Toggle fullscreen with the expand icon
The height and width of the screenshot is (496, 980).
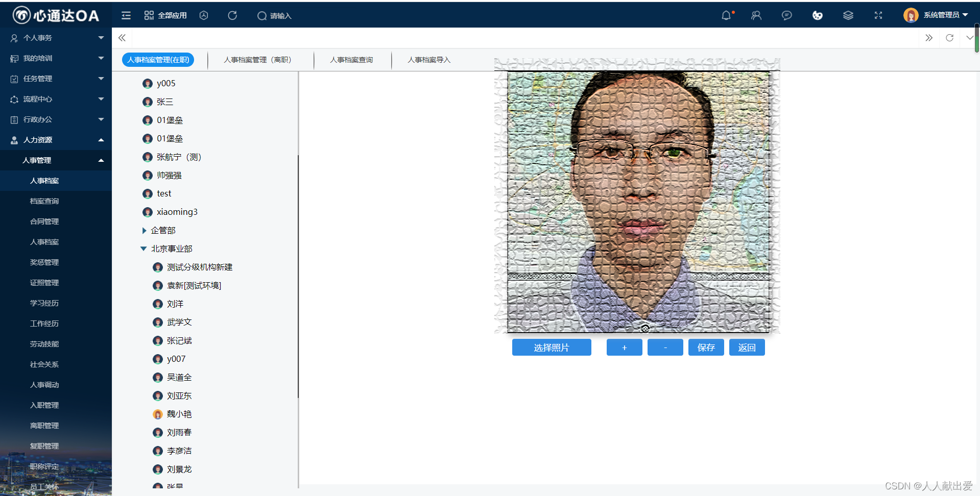(878, 16)
